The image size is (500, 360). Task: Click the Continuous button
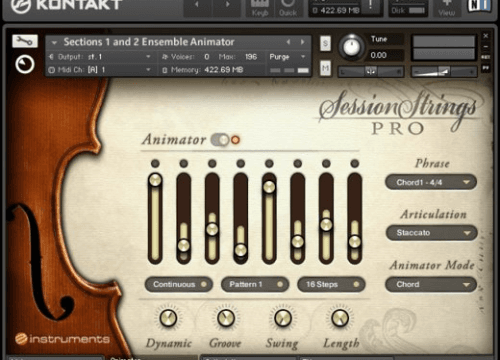(179, 284)
